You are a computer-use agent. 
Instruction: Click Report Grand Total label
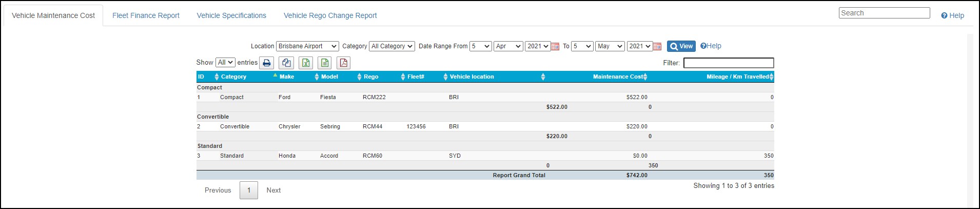pyautogui.click(x=519, y=175)
